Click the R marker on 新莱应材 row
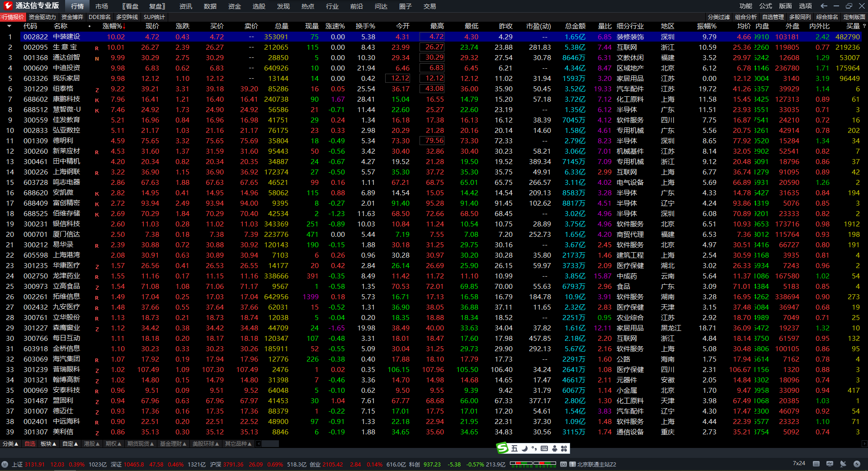Screen dimensions: 868x471 pyautogui.click(x=97, y=152)
